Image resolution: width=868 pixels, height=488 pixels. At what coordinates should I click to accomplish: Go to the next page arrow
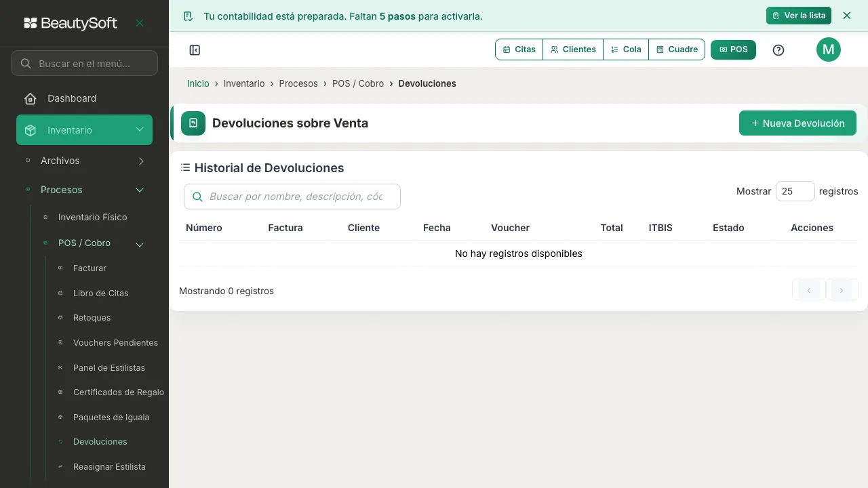(x=842, y=290)
